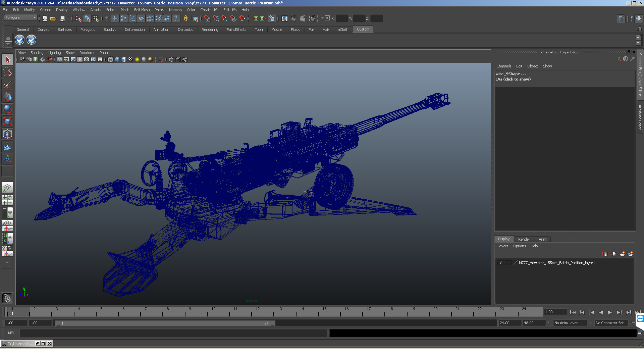Select by hierarchy mode icon
The height and width of the screenshot is (349, 644).
[78, 18]
